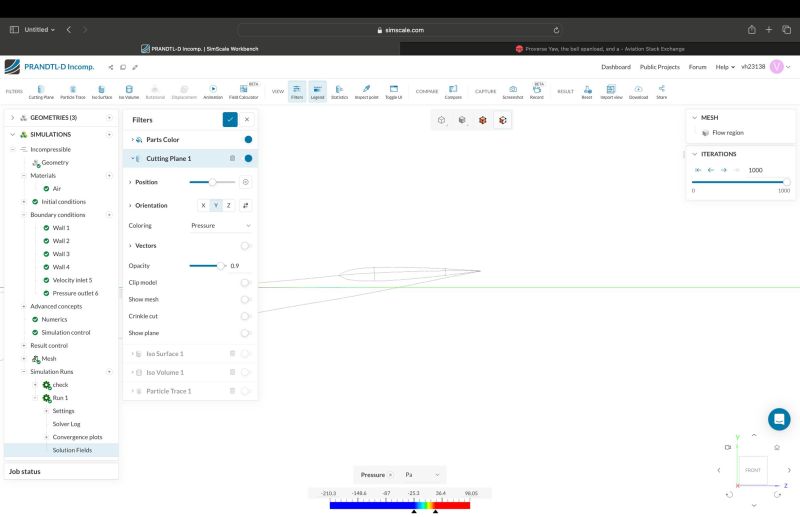Collapse the ITERATIONS panel
The image size is (800, 517).
tap(694, 154)
